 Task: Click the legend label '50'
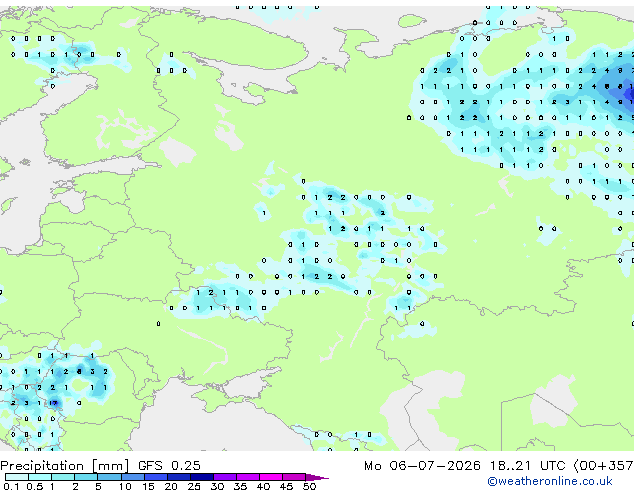(310, 486)
